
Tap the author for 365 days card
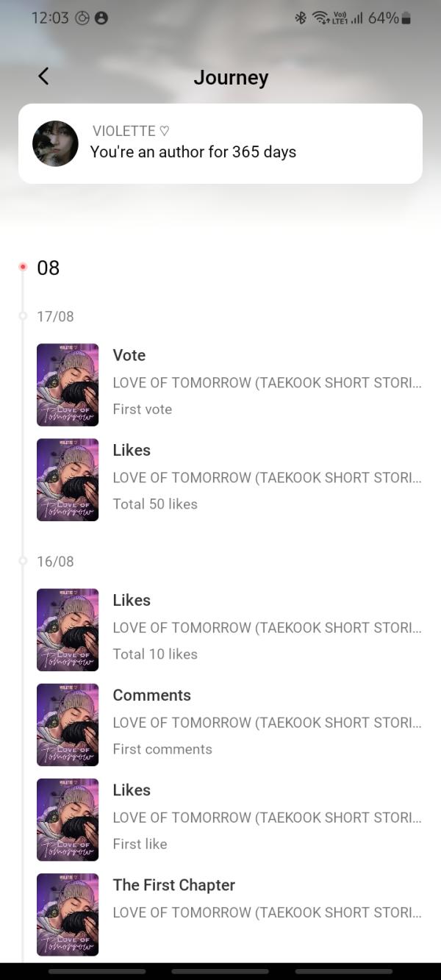tap(220, 143)
